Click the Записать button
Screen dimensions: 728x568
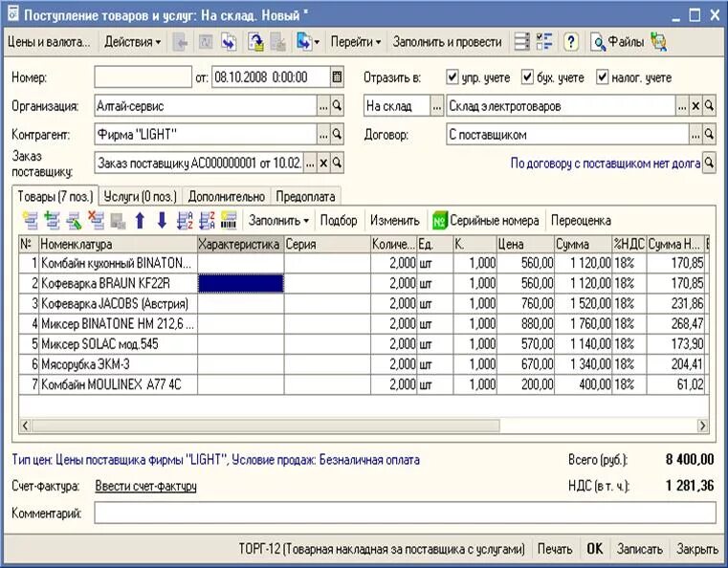click(x=640, y=549)
